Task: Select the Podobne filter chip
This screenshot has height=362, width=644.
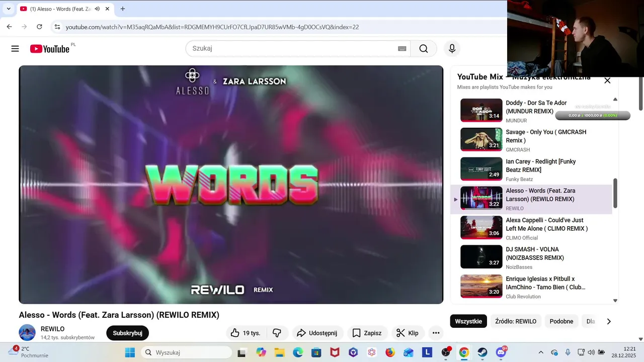Action: 561,321
